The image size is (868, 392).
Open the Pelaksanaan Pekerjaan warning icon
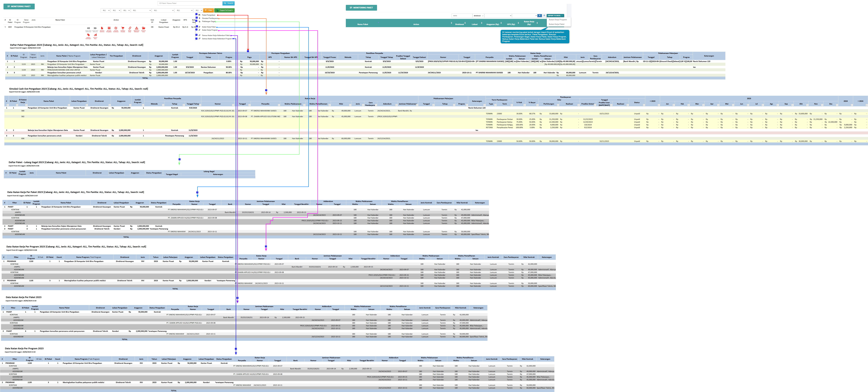click(x=137, y=28)
